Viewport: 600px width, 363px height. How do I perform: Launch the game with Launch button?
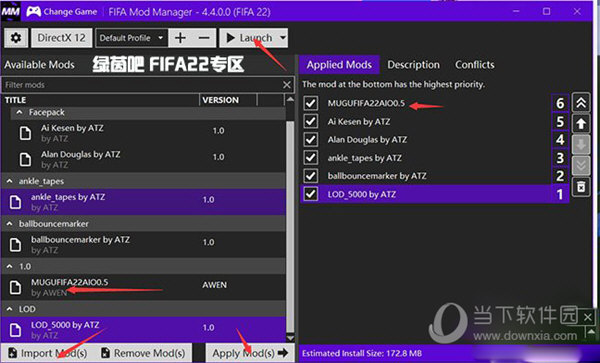(249, 38)
